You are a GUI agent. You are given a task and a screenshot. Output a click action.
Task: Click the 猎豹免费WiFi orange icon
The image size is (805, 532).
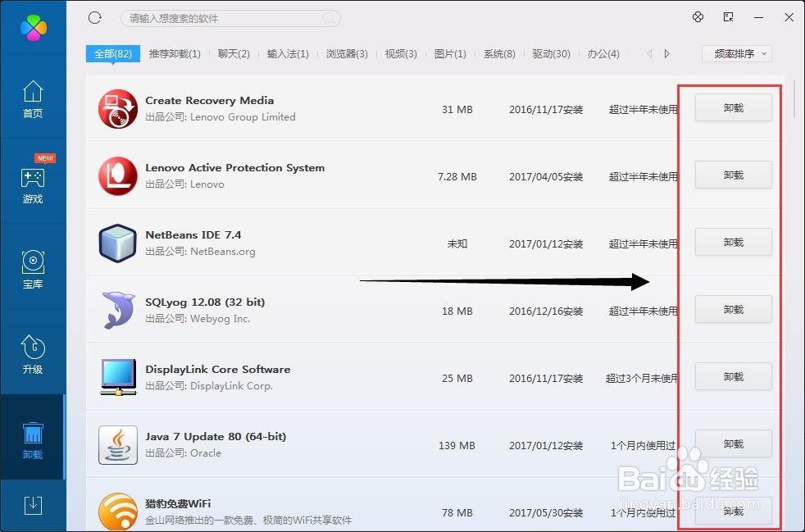click(x=118, y=512)
